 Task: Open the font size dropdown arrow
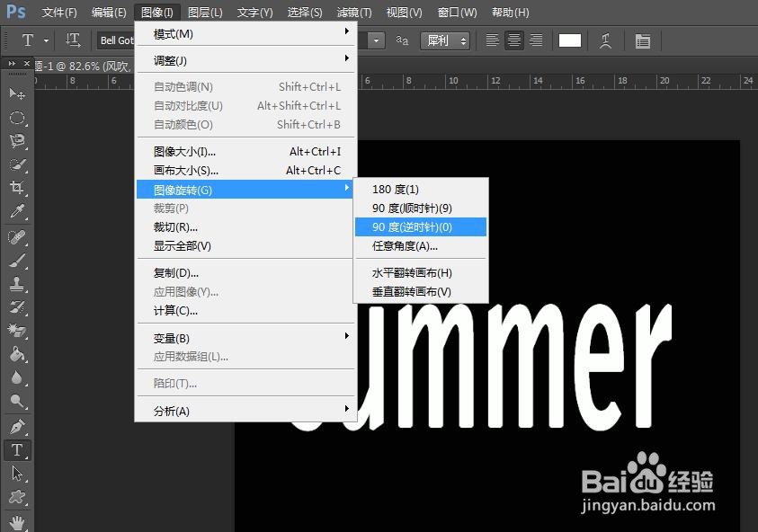(376, 40)
